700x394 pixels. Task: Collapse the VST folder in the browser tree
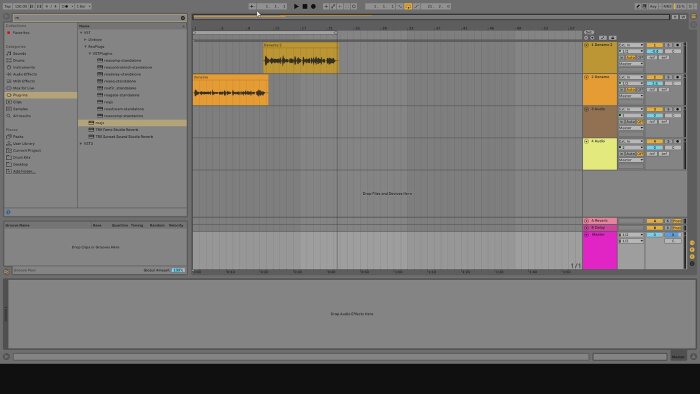click(81, 33)
